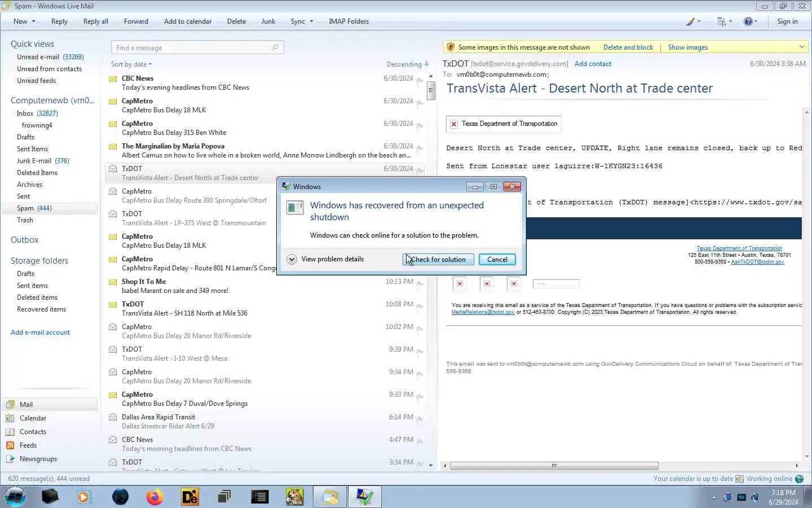Click Cancel in the Windows dialog
The height and width of the screenshot is (508, 812).
[497, 260]
